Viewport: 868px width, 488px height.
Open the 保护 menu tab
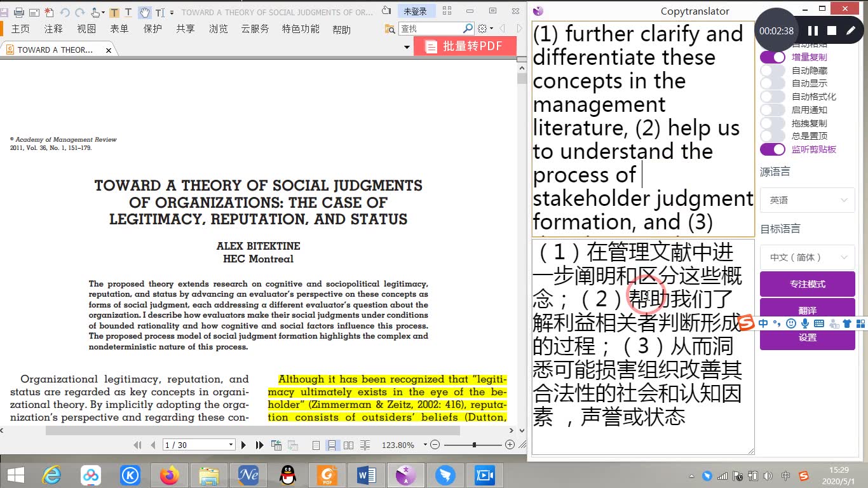point(153,29)
